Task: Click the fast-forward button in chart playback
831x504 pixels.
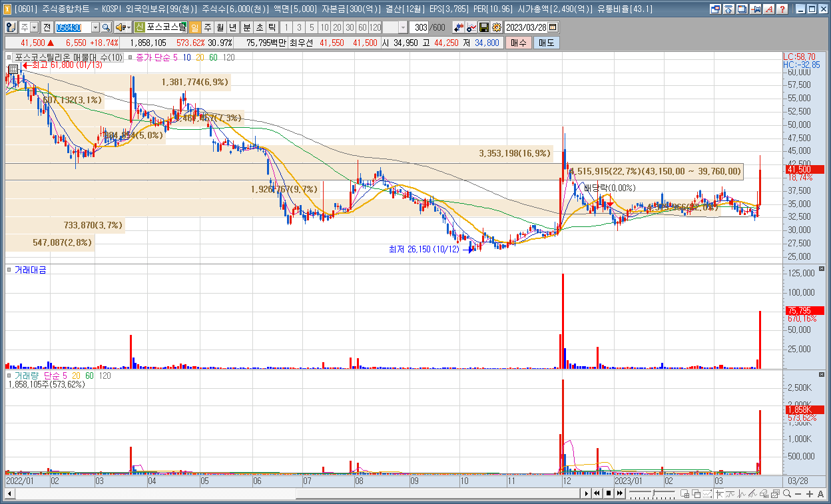Action: [x=620, y=493]
